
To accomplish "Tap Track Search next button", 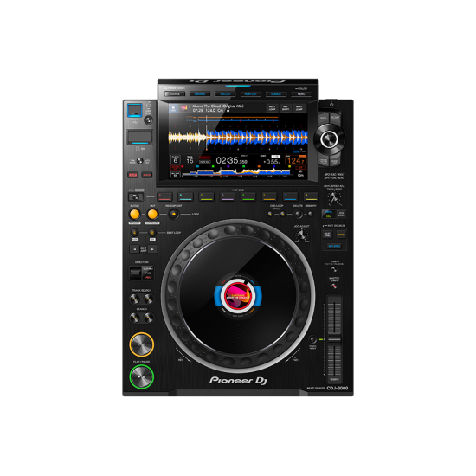I will (149, 299).
